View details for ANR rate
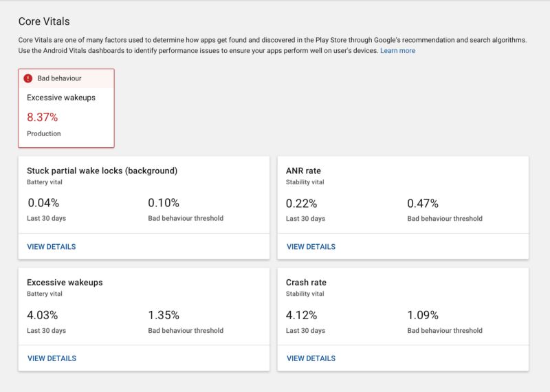 click(x=311, y=247)
